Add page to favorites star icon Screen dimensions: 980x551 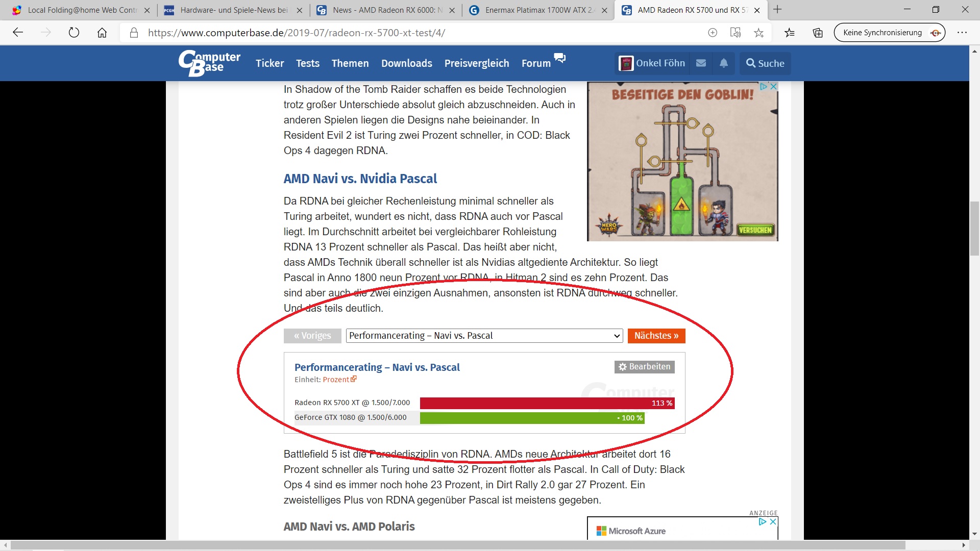click(758, 33)
